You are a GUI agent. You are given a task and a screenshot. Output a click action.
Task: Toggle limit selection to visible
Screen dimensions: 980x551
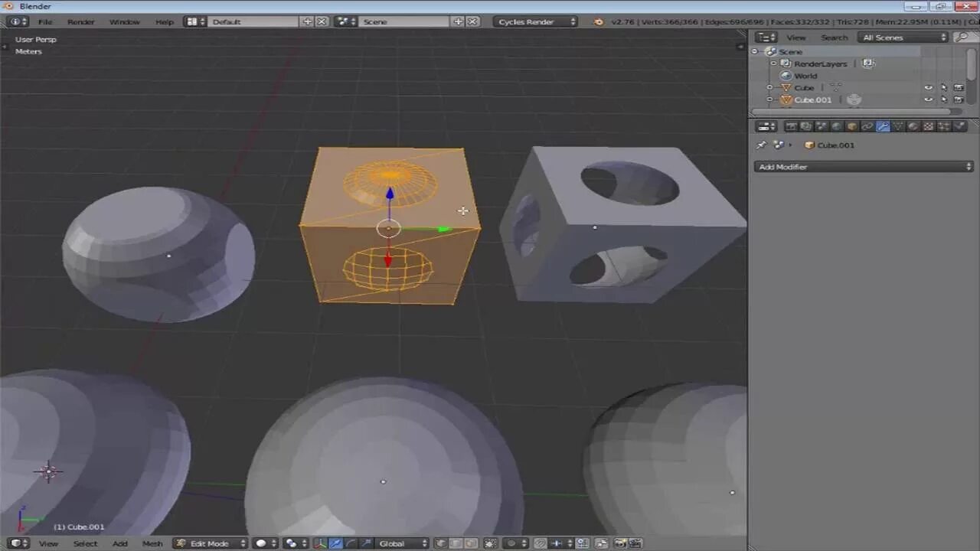(x=491, y=543)
